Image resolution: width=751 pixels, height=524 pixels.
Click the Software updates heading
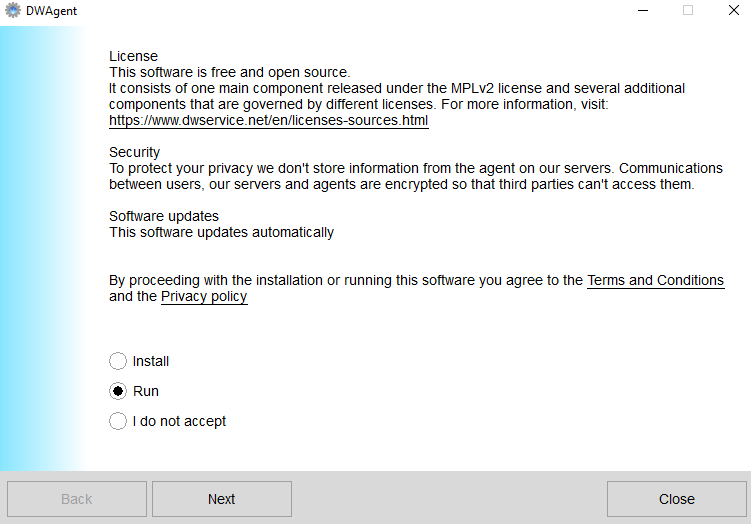[x=164, y=216]
